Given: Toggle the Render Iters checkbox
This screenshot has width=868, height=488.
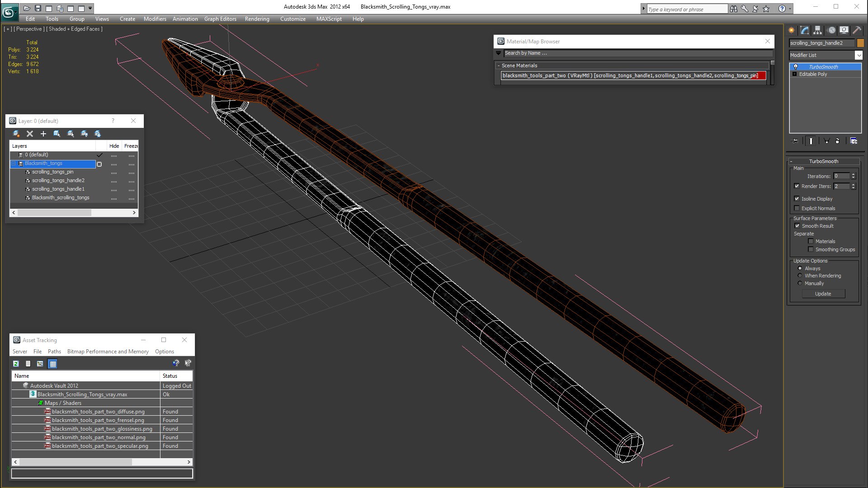Looking at the screenshot, I should pos(797,186).
